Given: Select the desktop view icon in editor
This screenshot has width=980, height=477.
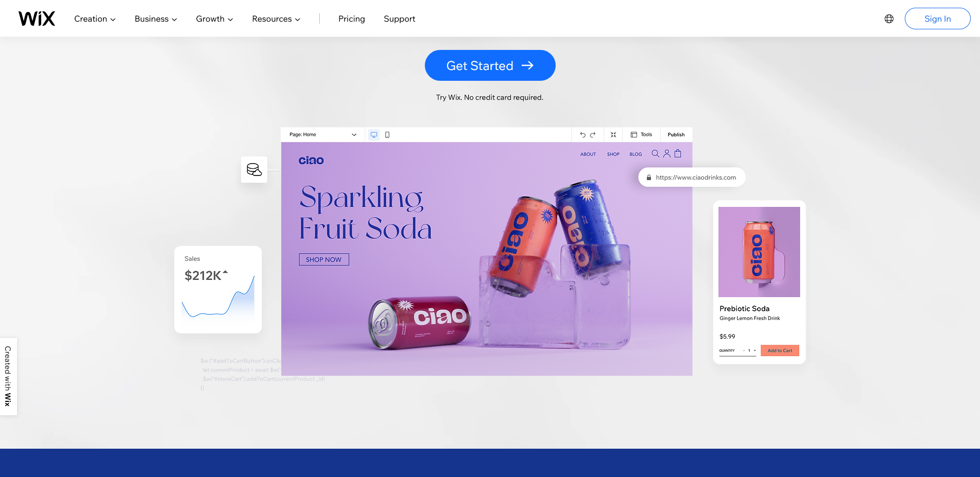Looking at the screenshot, I should tap(374, 135).
